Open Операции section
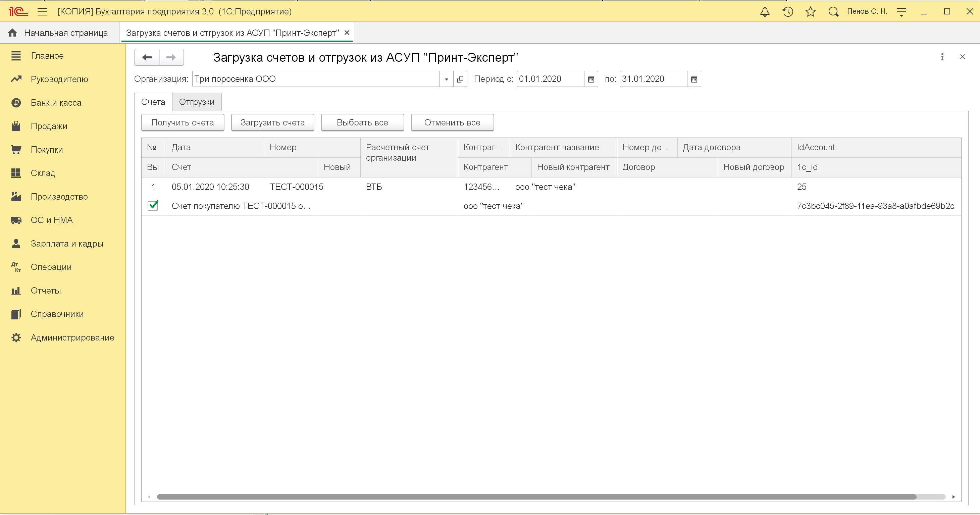 click(x=51, y=267)
